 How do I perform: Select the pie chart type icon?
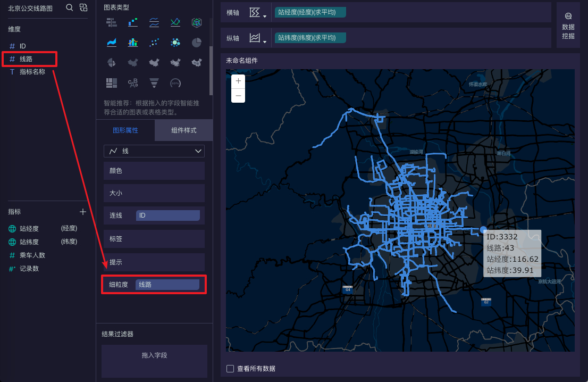197,43
